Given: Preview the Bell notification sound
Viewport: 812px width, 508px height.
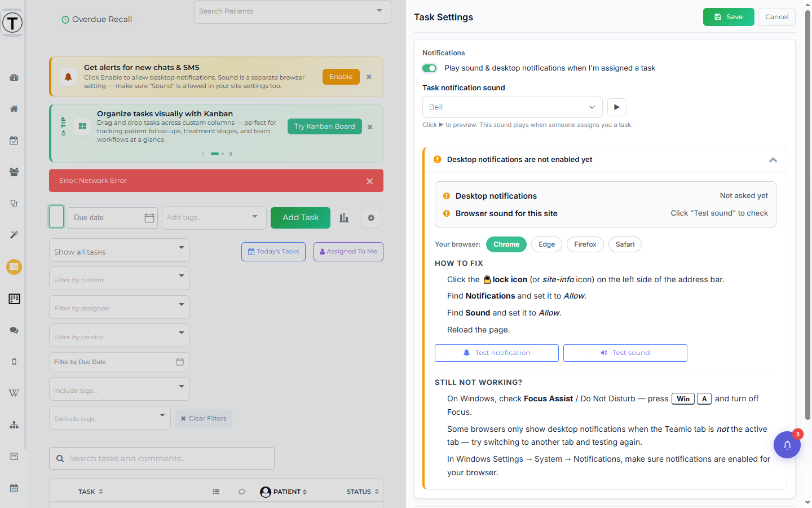Looking at the screenshot, I should pyautogui.click(x=617, y=107).
